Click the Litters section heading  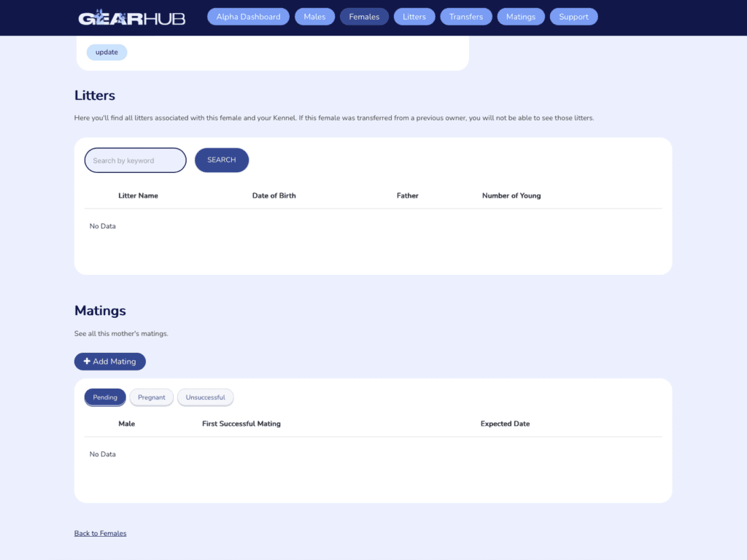[x=95, y=96]
